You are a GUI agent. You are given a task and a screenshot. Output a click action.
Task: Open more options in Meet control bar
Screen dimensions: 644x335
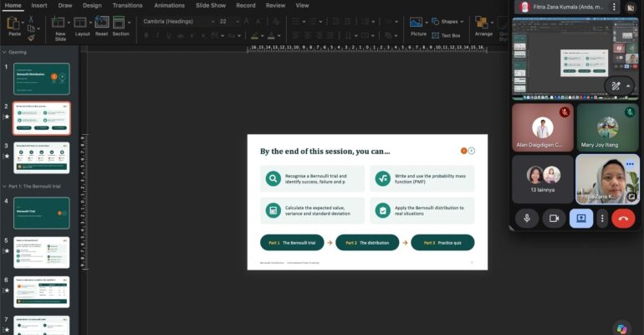tap(602, 219)
